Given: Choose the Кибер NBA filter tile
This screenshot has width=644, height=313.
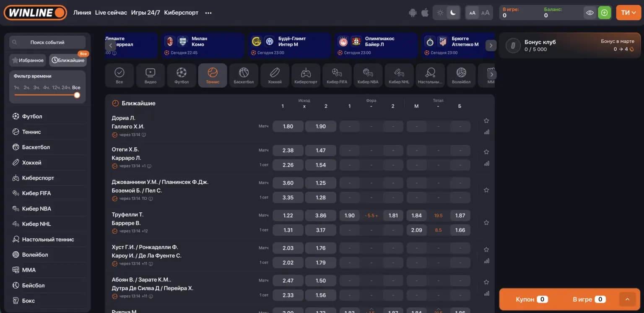Looking at the screenshot, I should tap(368, 76).
